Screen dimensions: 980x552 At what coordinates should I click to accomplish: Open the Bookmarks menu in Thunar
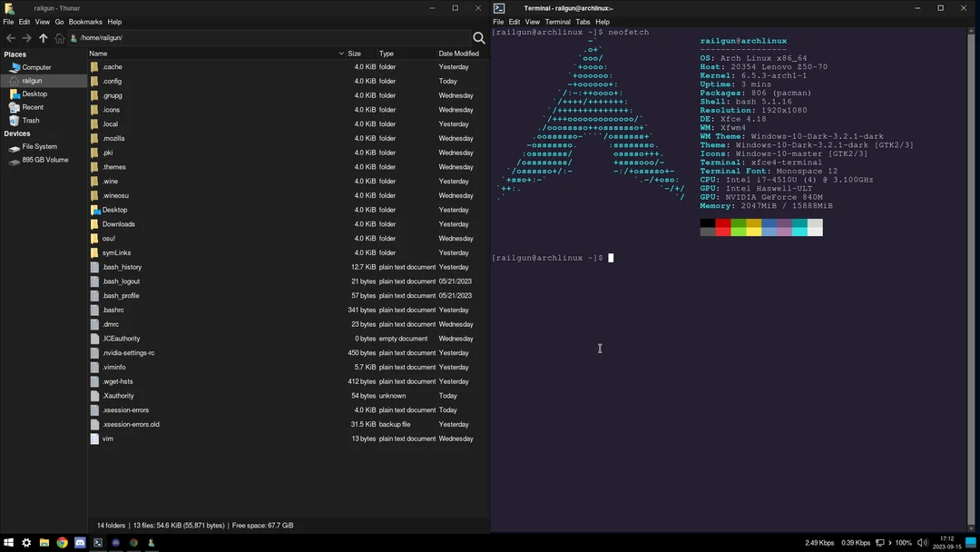(x=85, y=22)
